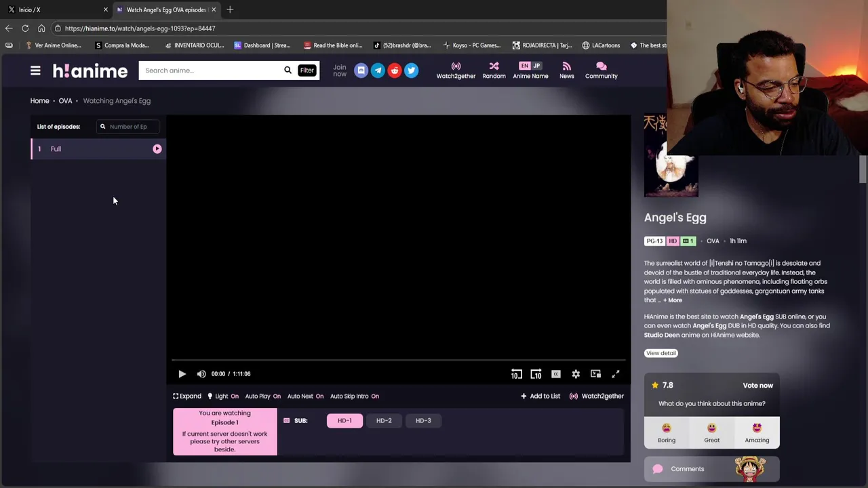
Task: Select the HD-1 server
Action: coord(344,421)
